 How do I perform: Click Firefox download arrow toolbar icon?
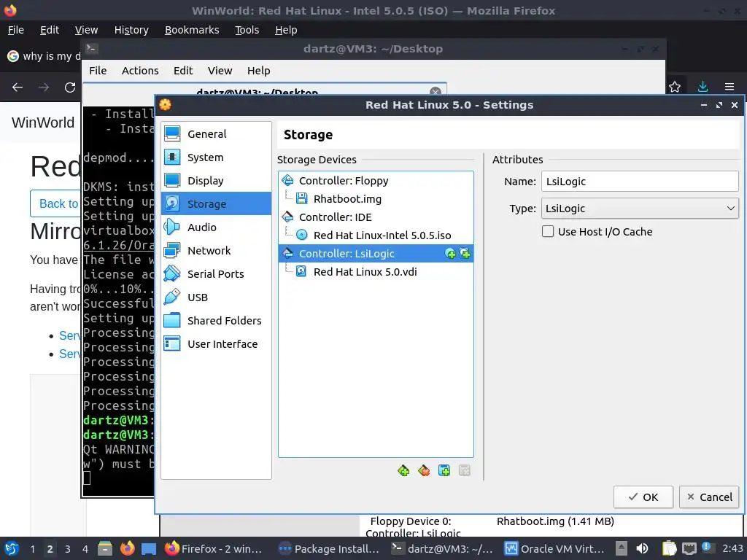tap(703, 87)
